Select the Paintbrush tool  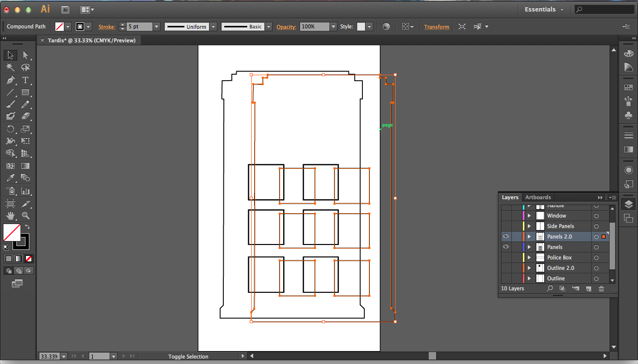10,104
